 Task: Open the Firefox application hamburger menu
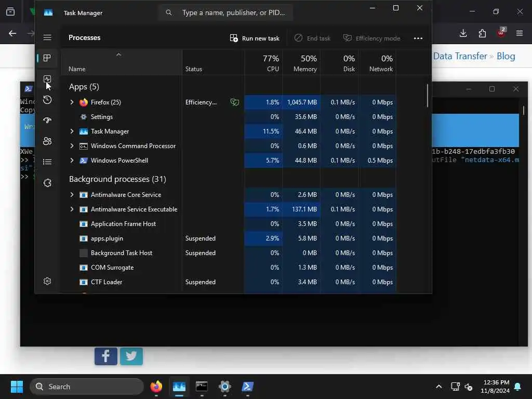point(520,33)
